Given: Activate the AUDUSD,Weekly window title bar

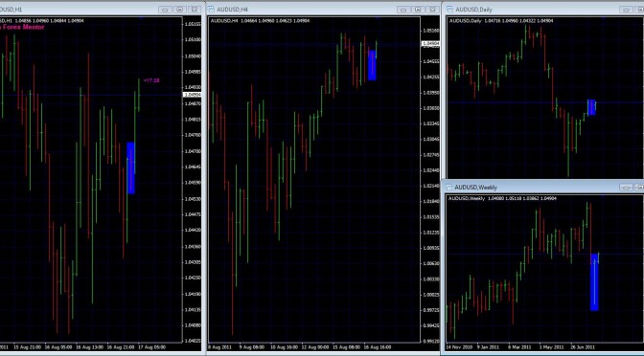Looking at the screenshot, I should pos(534,187).
